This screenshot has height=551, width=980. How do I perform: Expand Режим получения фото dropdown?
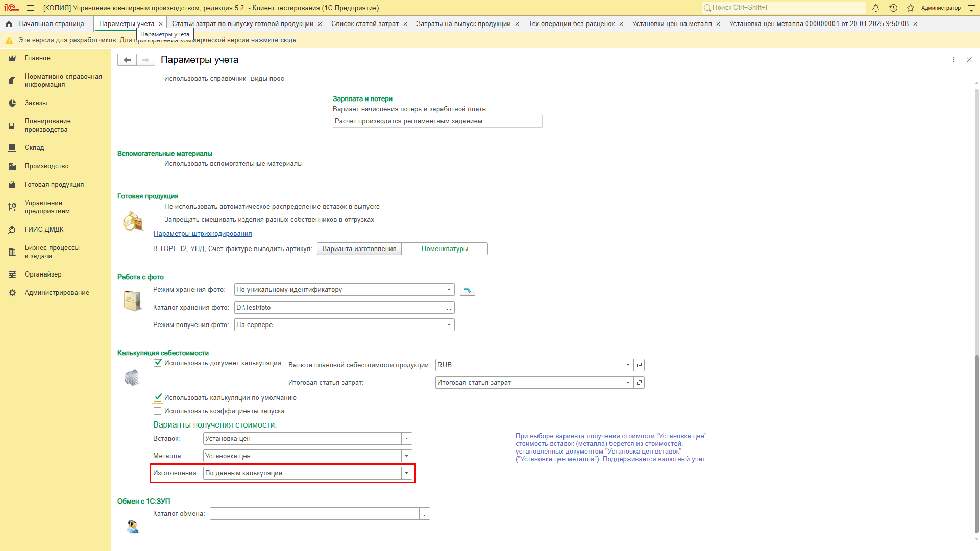point(449,325)
